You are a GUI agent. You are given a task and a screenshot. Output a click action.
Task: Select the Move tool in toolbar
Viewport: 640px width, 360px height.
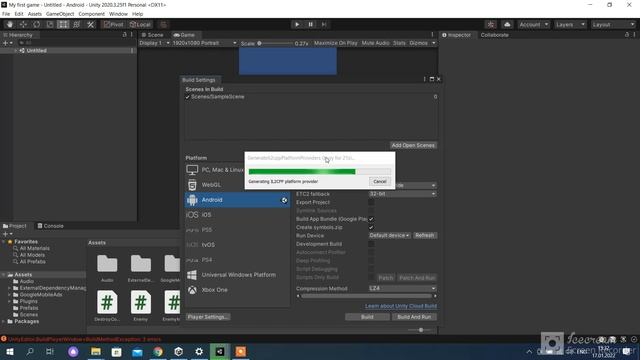pos(23,24)
